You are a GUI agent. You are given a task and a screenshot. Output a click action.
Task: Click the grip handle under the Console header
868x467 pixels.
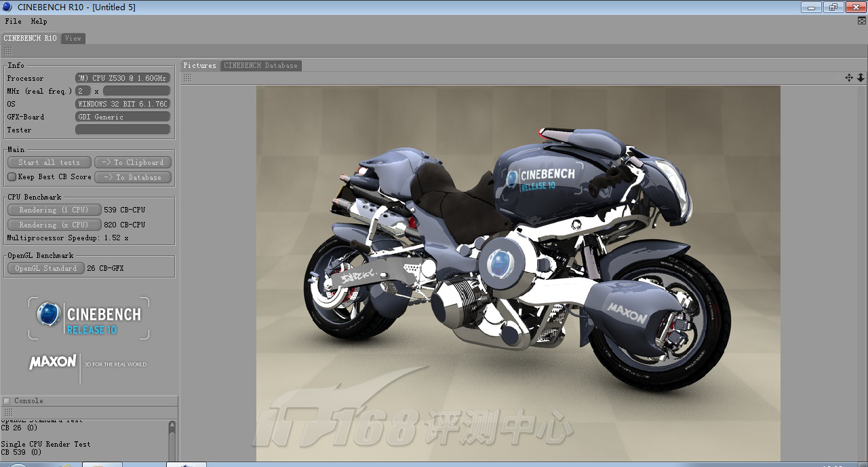7,412
